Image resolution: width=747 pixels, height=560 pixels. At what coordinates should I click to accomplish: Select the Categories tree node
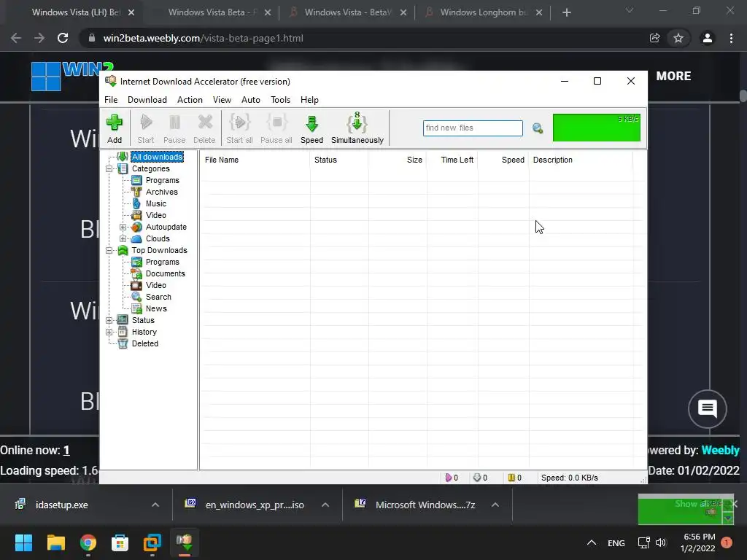(x=150, y=168)
